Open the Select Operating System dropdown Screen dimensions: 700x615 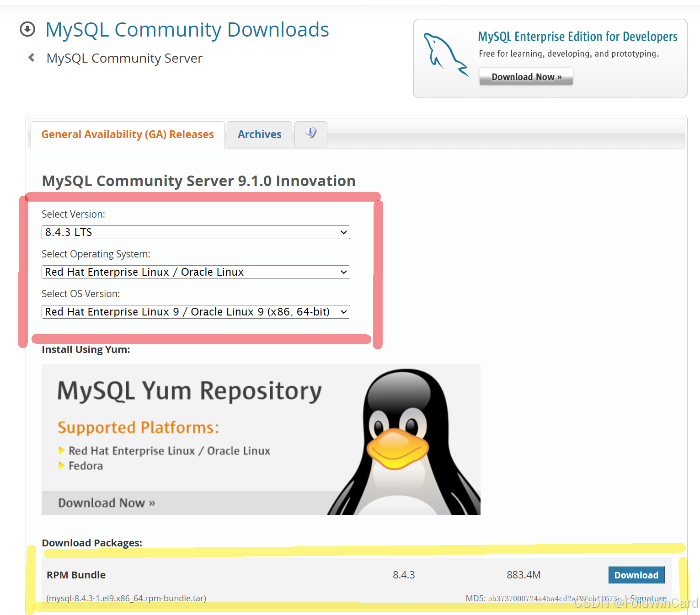point(196,272)
